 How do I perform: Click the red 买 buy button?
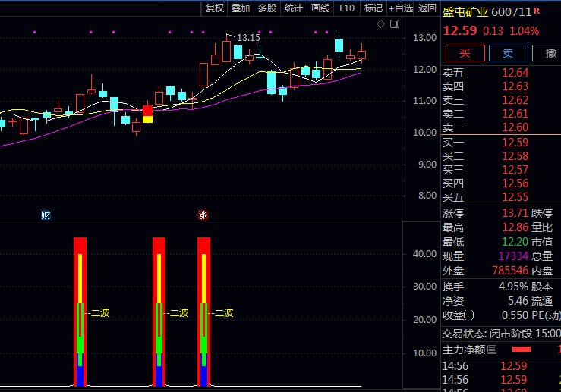click(x=465, y=53)
